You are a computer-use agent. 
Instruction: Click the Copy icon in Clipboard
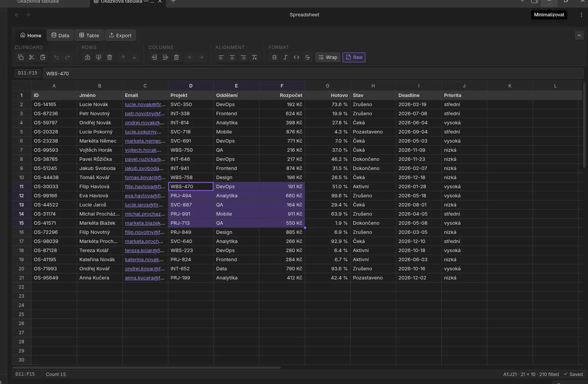[x=21, y=57]
